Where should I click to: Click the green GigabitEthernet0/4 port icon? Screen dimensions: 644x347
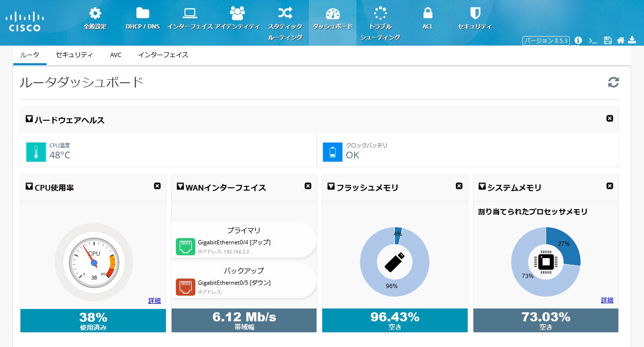[186, 248]
